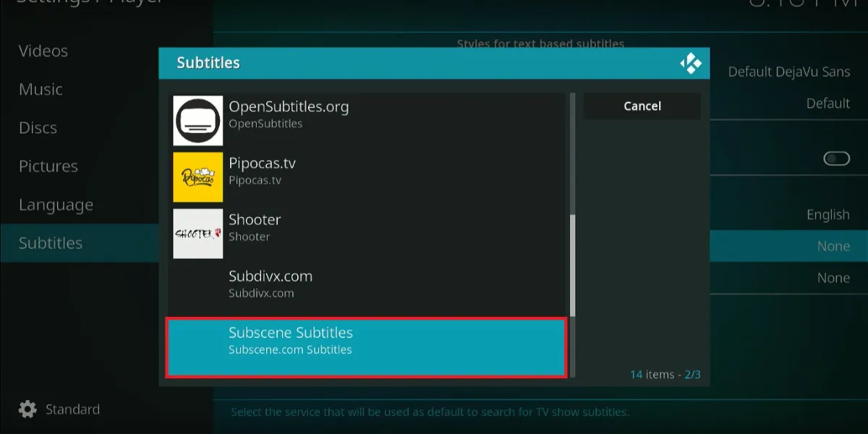Open the Subtitles settings category
This screenshot has width=868, height=434.
pyautogui.click(x=80, y=243)
